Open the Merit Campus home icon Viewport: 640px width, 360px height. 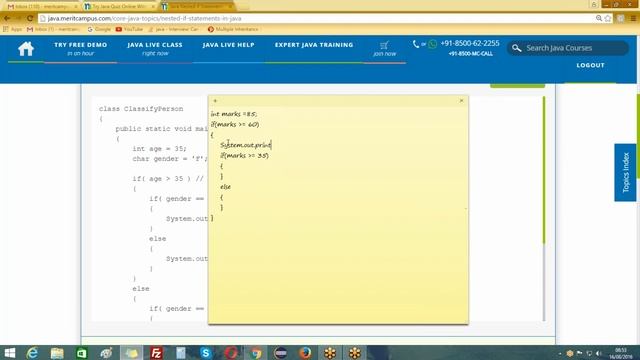tap(26, 49)
